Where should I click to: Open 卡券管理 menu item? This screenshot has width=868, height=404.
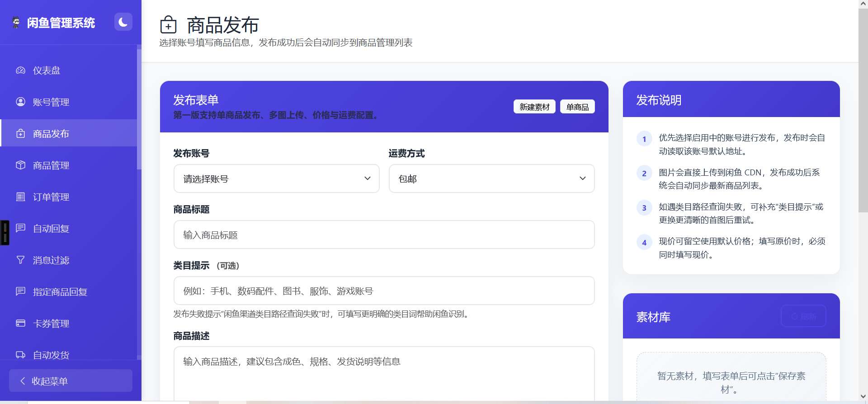click(69, 323)
